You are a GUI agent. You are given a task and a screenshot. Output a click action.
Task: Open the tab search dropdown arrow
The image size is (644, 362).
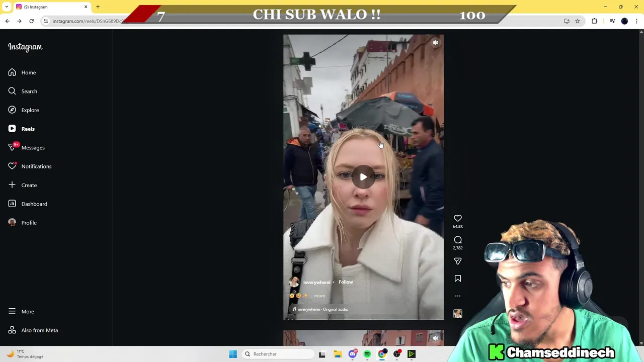7,7
